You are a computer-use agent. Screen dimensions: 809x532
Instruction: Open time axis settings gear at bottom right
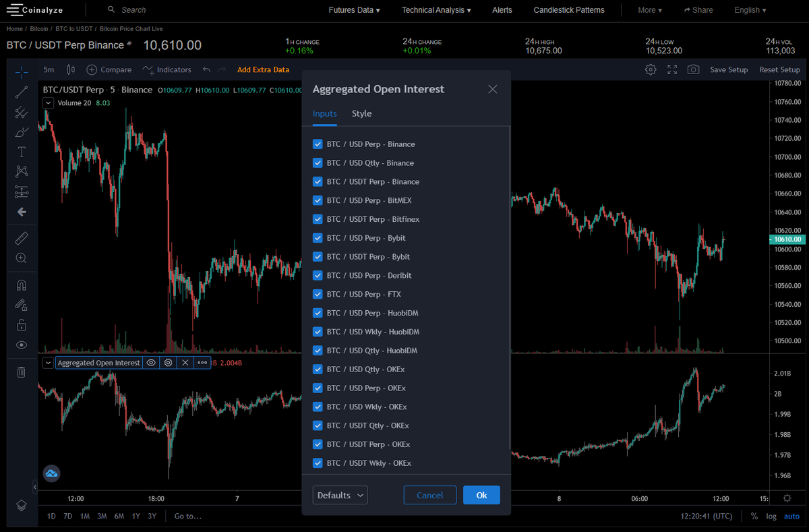pyautogui.click(x=787, y=498)
